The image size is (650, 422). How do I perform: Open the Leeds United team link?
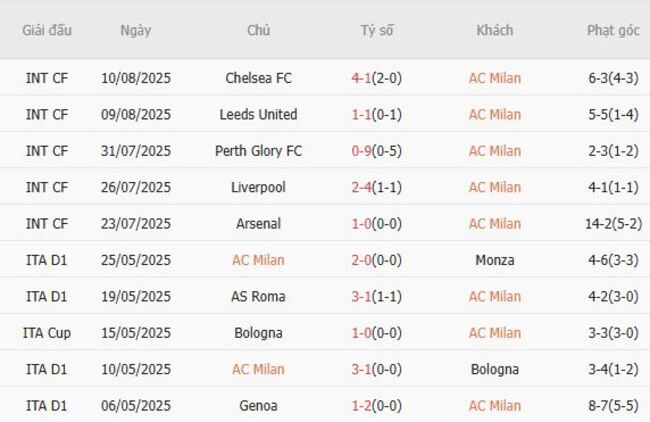(258, 114)
